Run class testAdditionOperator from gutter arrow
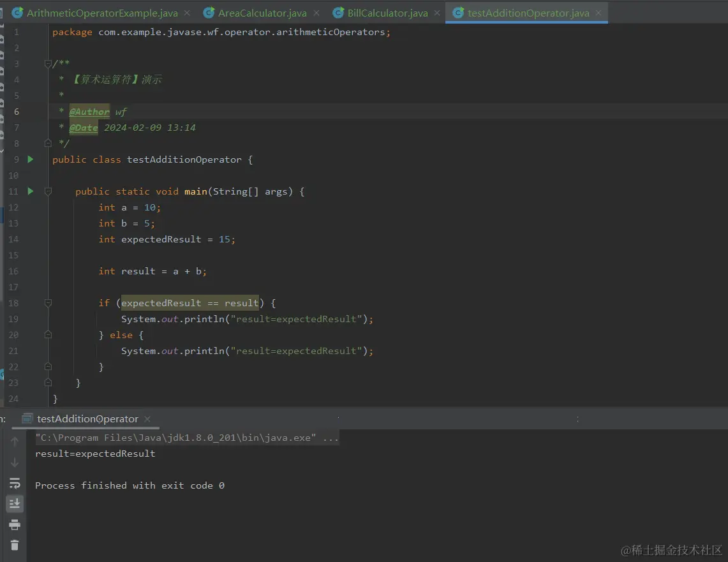The image size is (728, 562). pos(30,159)
